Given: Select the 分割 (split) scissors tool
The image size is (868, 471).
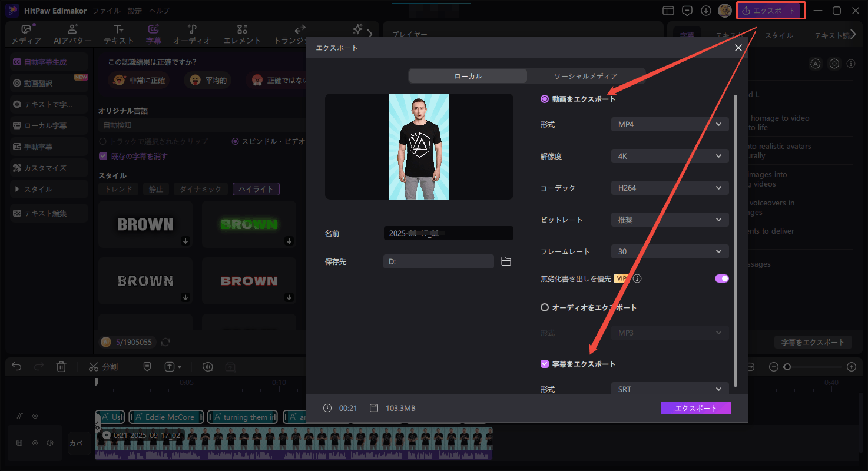Looking at the screenshot, I should (103, 366).
